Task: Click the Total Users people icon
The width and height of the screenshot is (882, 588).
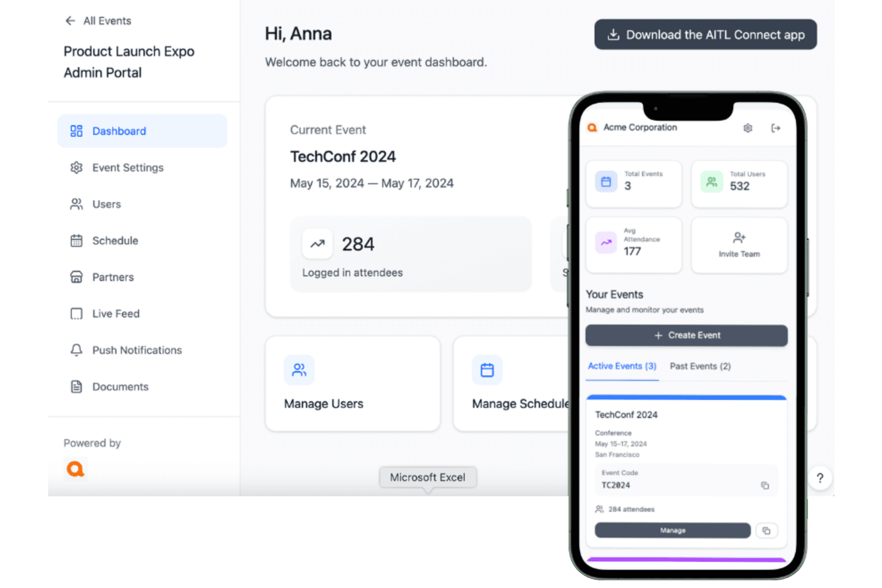Action: (712, 182)
